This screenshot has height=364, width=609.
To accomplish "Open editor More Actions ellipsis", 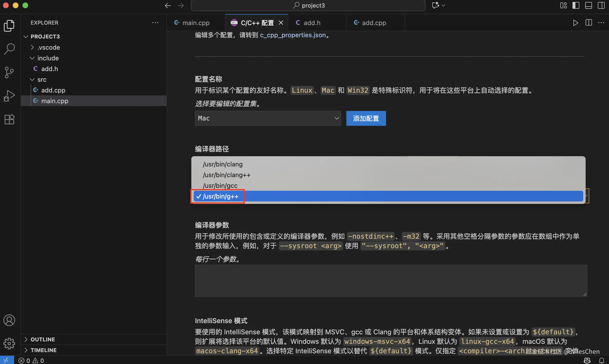I will pyautogui.click(x=601, y=23).
